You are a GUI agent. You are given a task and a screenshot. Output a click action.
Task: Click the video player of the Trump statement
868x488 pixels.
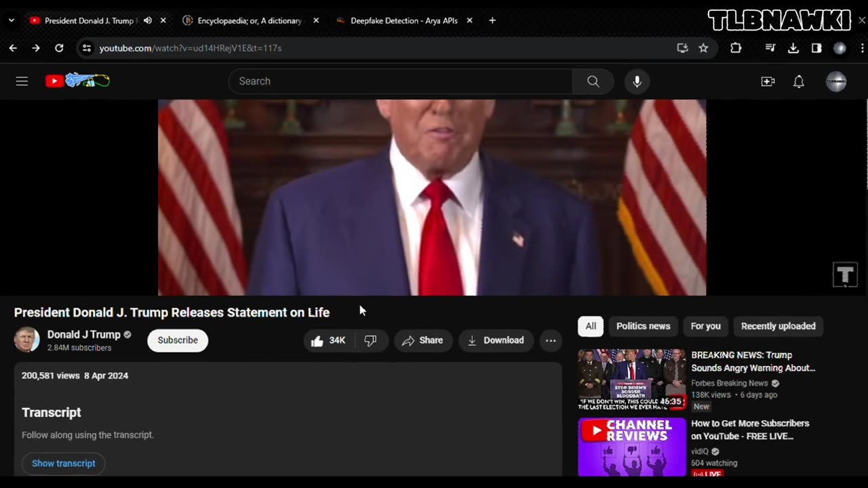[432, 197]
